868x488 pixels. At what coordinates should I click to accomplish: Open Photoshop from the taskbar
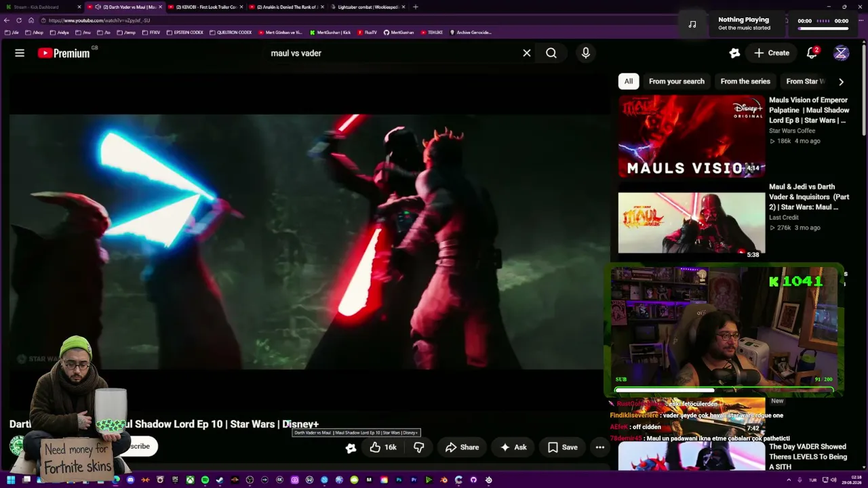399,480
